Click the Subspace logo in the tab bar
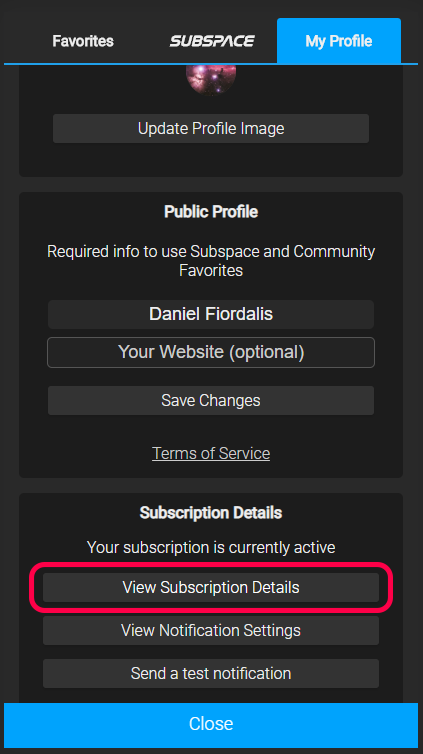The width and height of the screenshot is (423, 754). (x=212, y=41)
